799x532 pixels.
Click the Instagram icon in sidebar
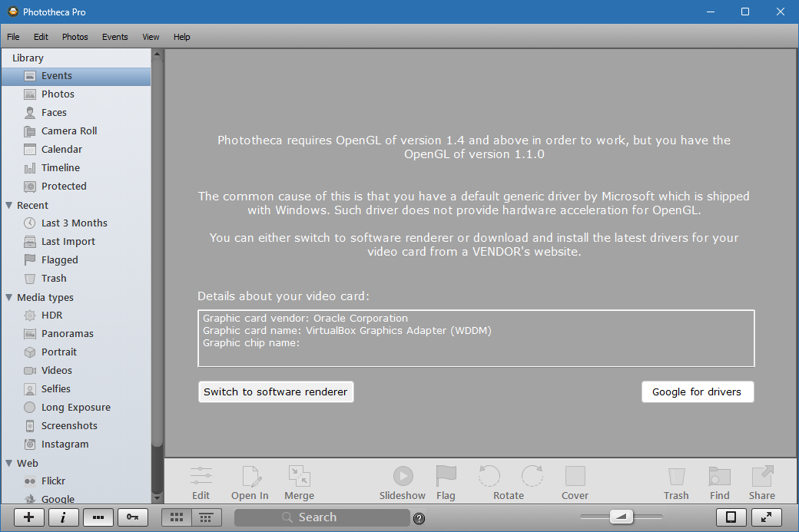[x=30, y=444]
